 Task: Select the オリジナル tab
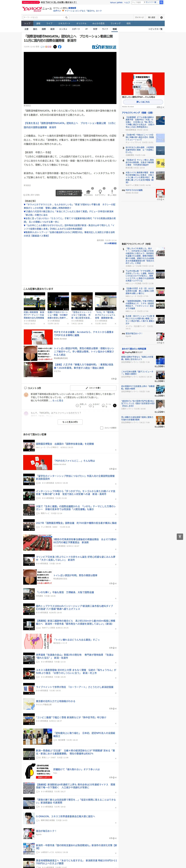[81, 24]
